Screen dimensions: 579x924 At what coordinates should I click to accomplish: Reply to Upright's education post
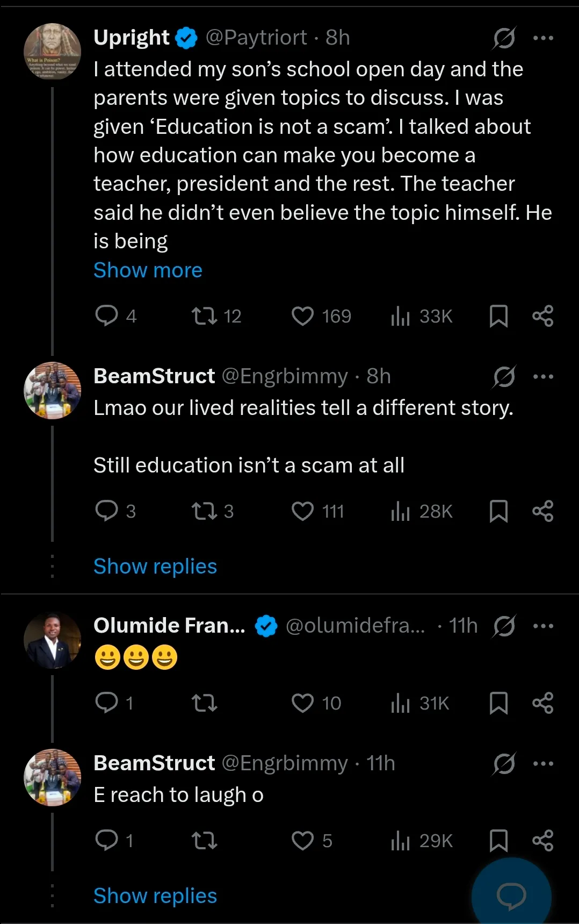tap(106, 316)
